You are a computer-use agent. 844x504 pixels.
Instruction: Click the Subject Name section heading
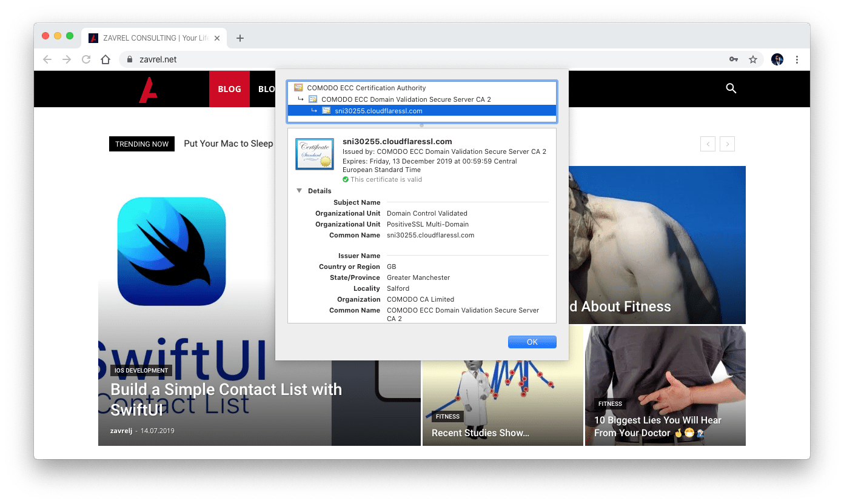357,202
